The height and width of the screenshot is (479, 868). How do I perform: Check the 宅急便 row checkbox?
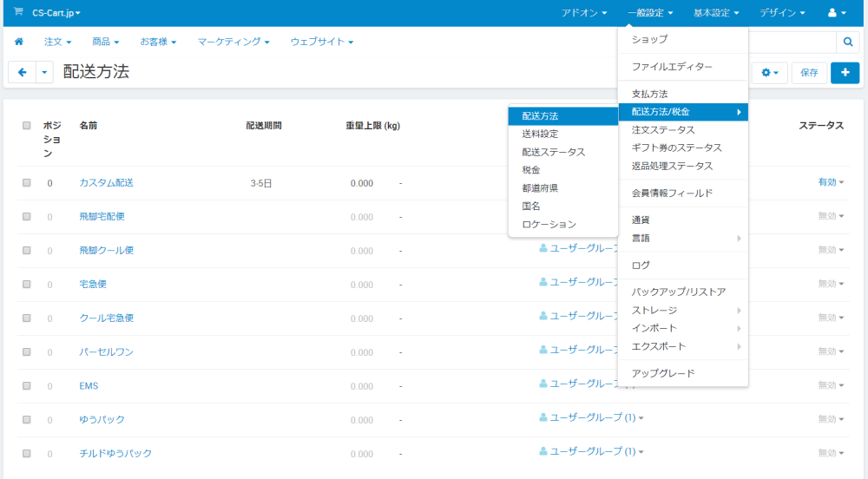coord(27,284)
